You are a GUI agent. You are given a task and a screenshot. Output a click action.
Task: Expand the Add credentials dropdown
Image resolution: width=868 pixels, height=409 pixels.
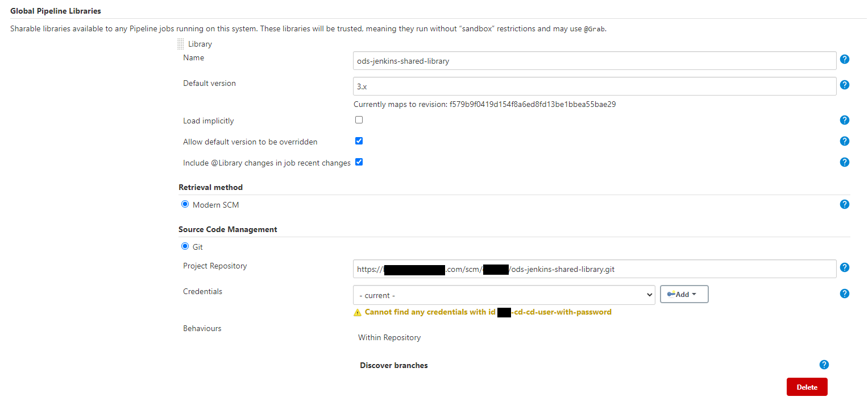pyautogui.click(x=684, y=294)
